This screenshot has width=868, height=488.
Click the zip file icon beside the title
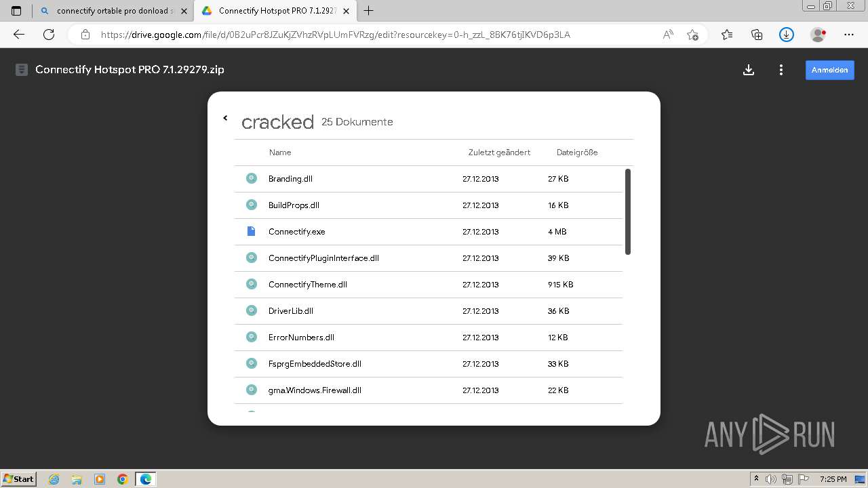coord(22,70)
